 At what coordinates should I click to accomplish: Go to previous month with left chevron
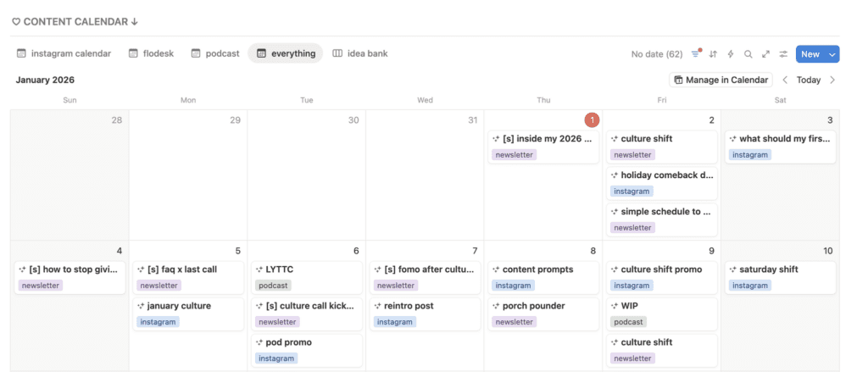coord(785,80)
